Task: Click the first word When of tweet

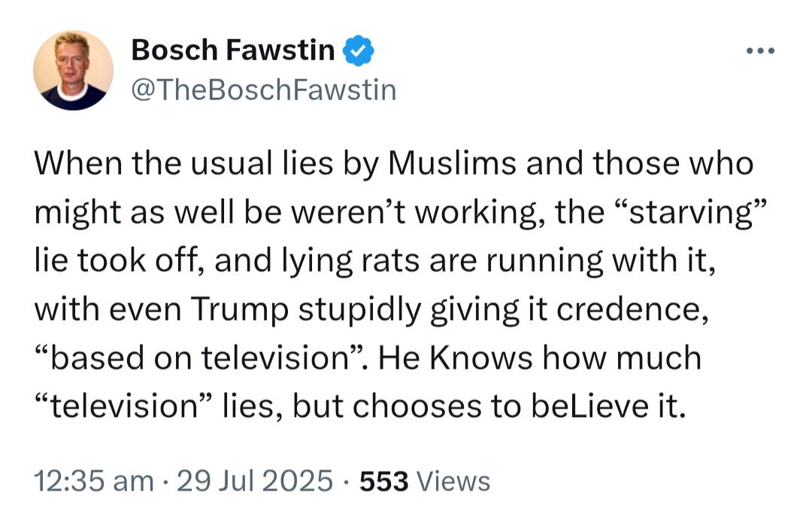Action: point(79,163)
